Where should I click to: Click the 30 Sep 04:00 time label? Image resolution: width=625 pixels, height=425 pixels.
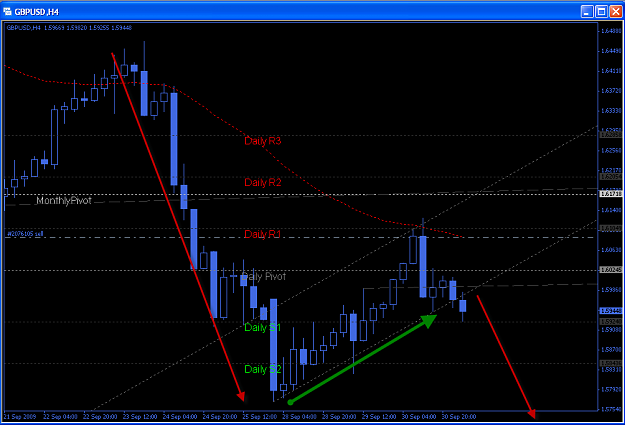419,417
